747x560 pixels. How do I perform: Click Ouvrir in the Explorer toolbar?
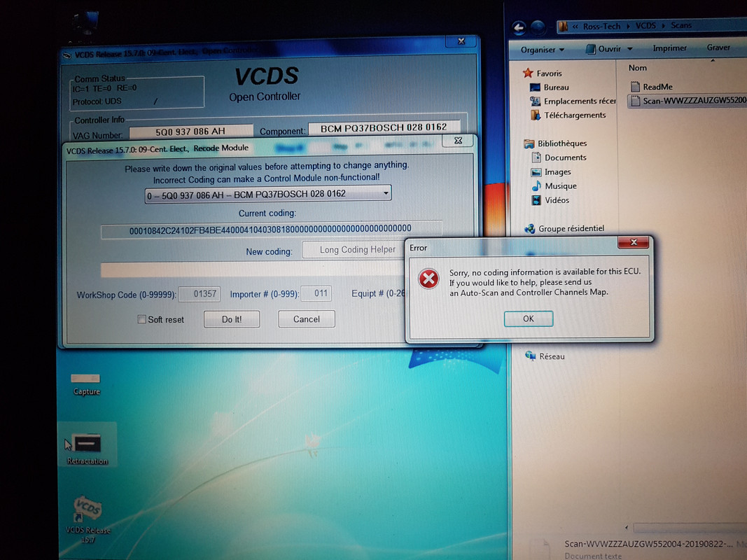click(x=603, y=49)
